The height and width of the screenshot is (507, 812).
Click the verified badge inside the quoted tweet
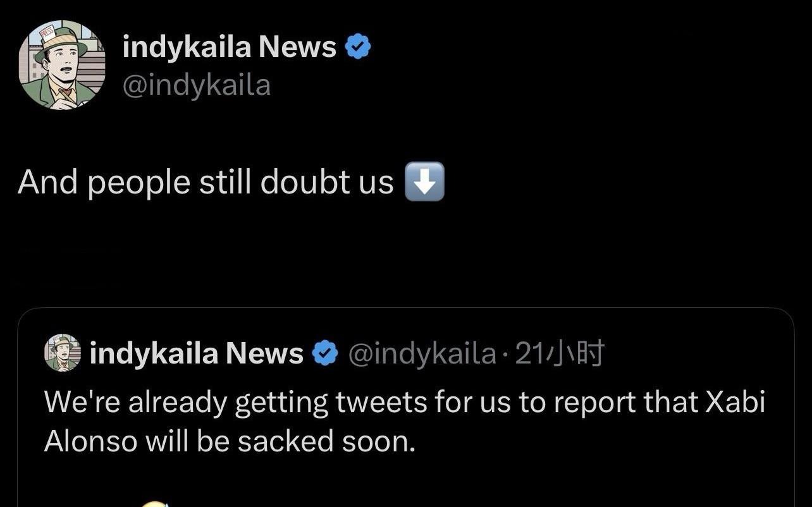click(x=325, y=353)
